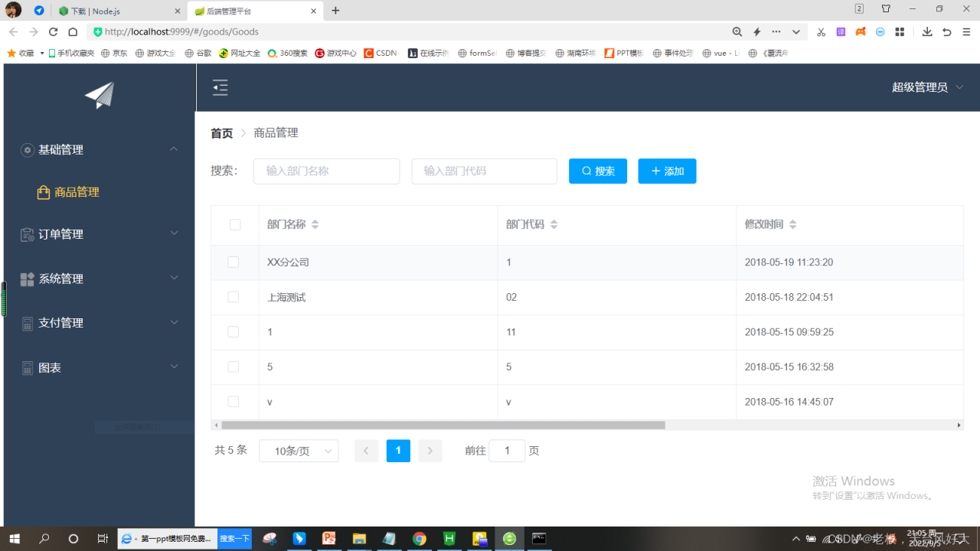Click the paper plane logo
980x551 pixels.
pos(100,95)
